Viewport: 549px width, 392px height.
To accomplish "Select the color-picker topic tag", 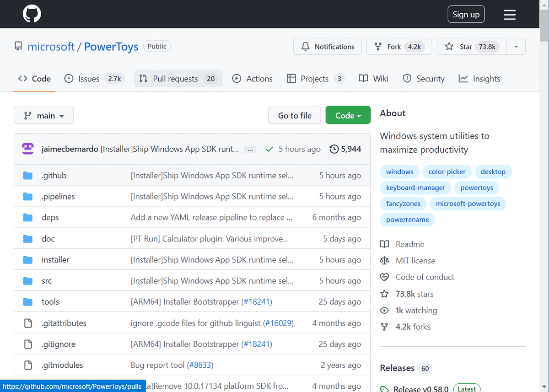I will (447, 172).
